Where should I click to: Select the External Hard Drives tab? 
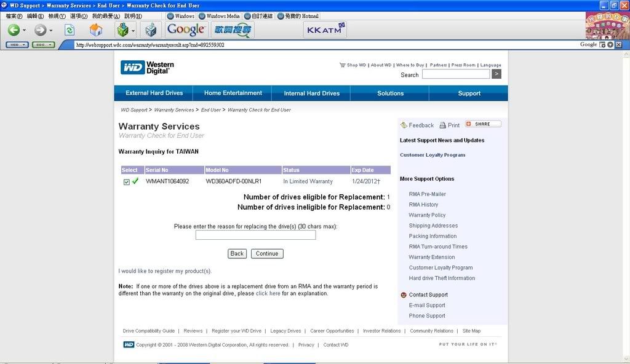pyautogui.click(x=154, y=93)
